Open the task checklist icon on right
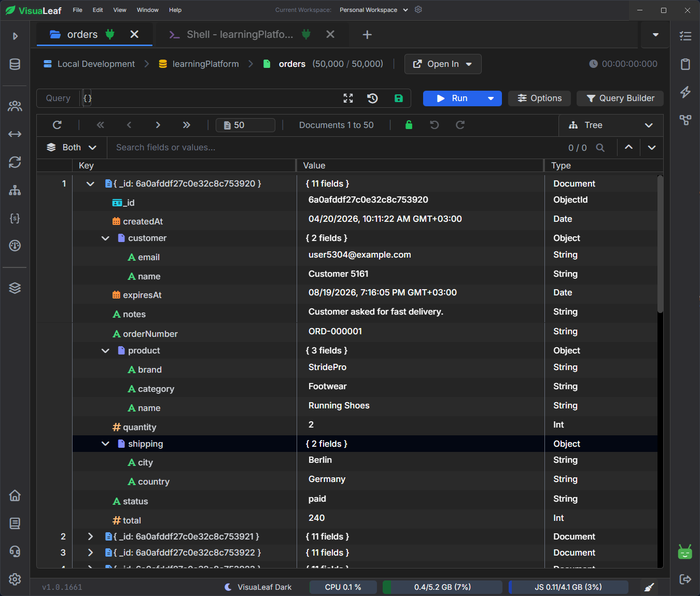 [x=685, y=36]
